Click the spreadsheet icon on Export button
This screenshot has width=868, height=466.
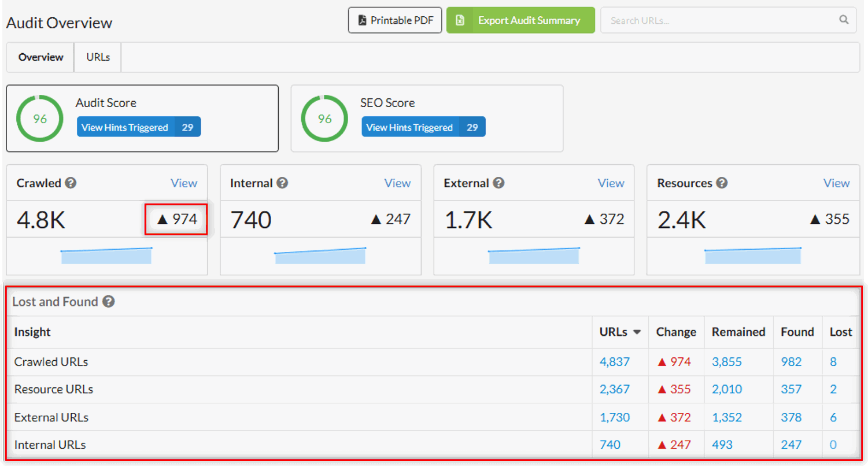[460, 20]
